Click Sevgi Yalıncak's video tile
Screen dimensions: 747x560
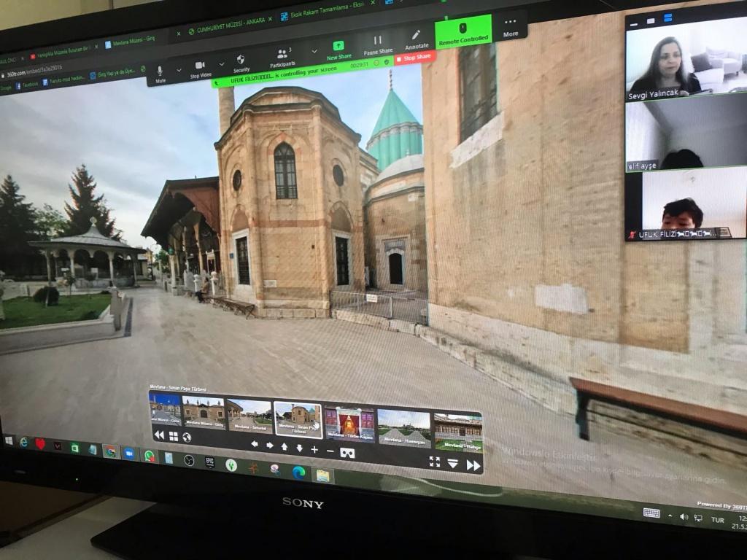pos(686,59)
